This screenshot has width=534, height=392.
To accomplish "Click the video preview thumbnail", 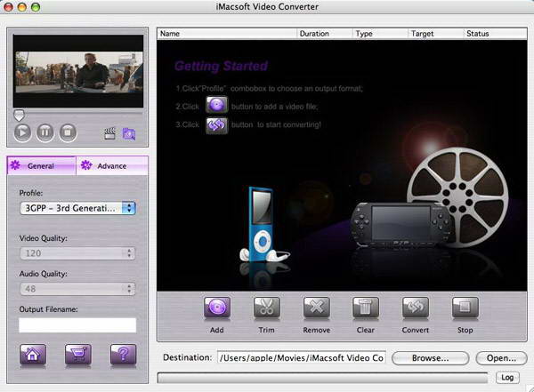I will tap(78, 71).
